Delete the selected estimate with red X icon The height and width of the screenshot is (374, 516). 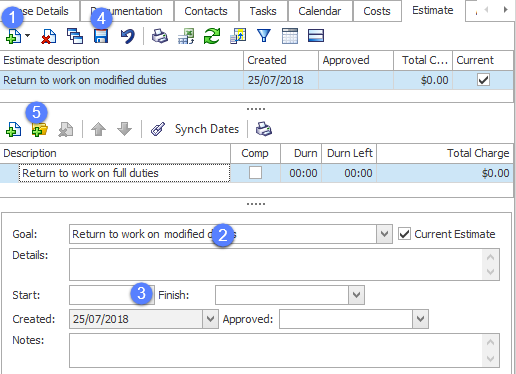tap(49, 36)
